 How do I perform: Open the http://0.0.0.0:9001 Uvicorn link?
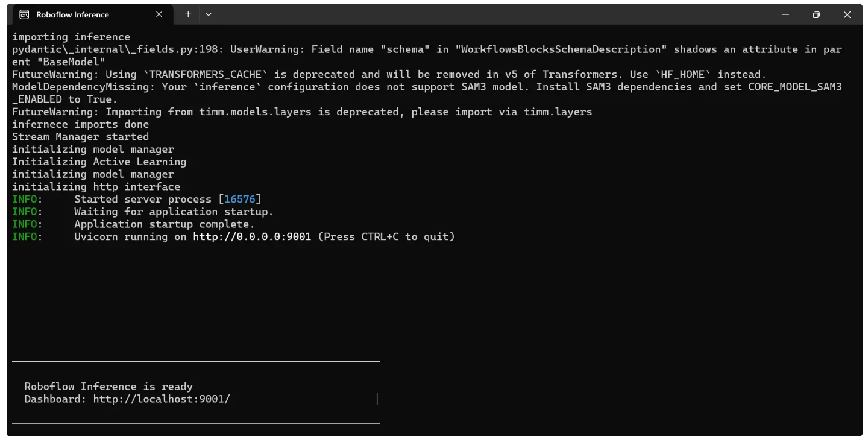[252, 236]
